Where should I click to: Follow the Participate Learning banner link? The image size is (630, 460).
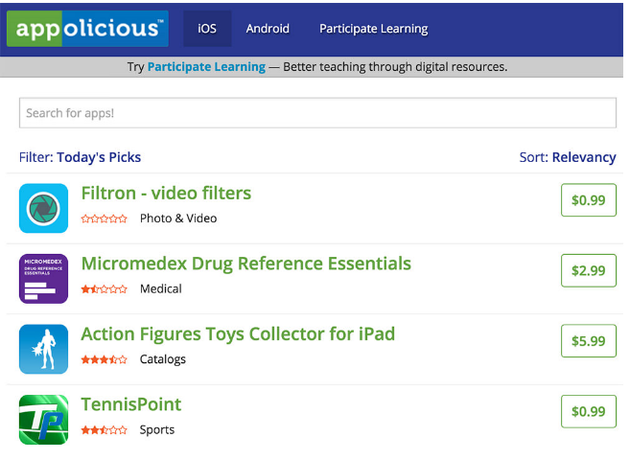tap(207, 67)
